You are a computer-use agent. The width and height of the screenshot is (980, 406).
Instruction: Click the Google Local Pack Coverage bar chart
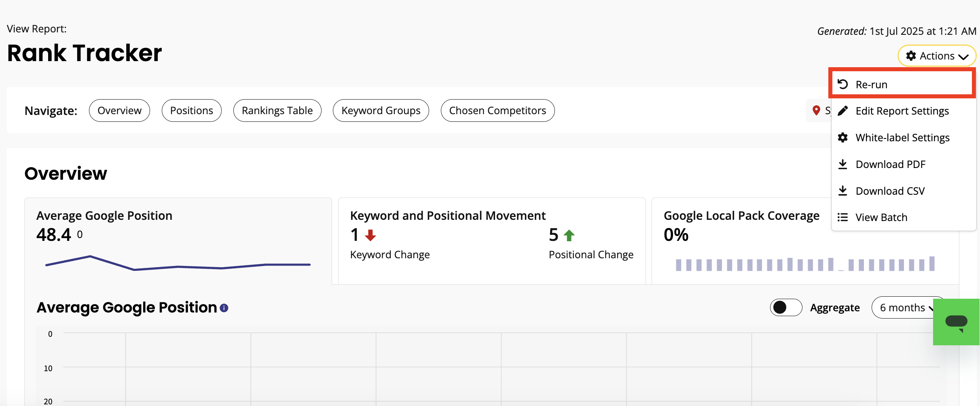(x=805, y=264)
